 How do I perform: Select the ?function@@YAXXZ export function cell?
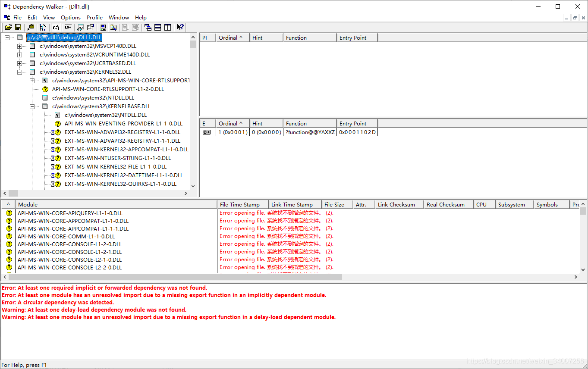(x=310, y=132)
